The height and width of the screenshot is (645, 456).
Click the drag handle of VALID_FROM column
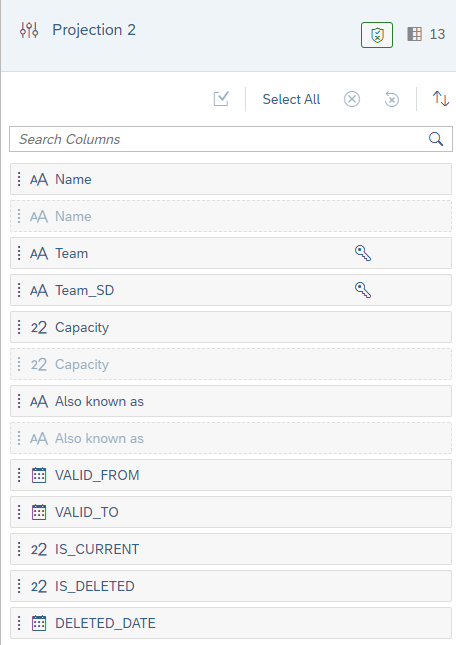(19, 475)
